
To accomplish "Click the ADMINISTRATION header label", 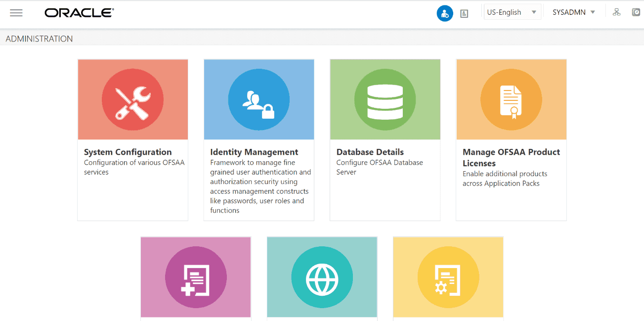I will coord(39,38).
